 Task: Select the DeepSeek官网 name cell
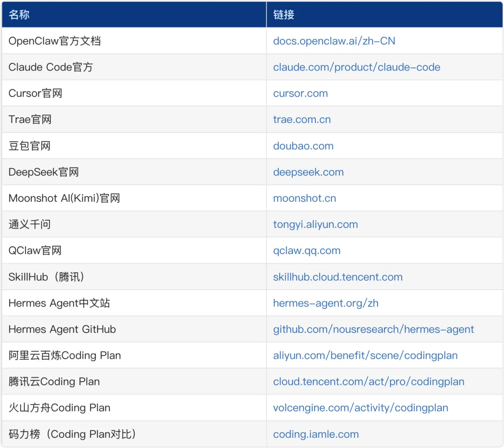[134, 172]
